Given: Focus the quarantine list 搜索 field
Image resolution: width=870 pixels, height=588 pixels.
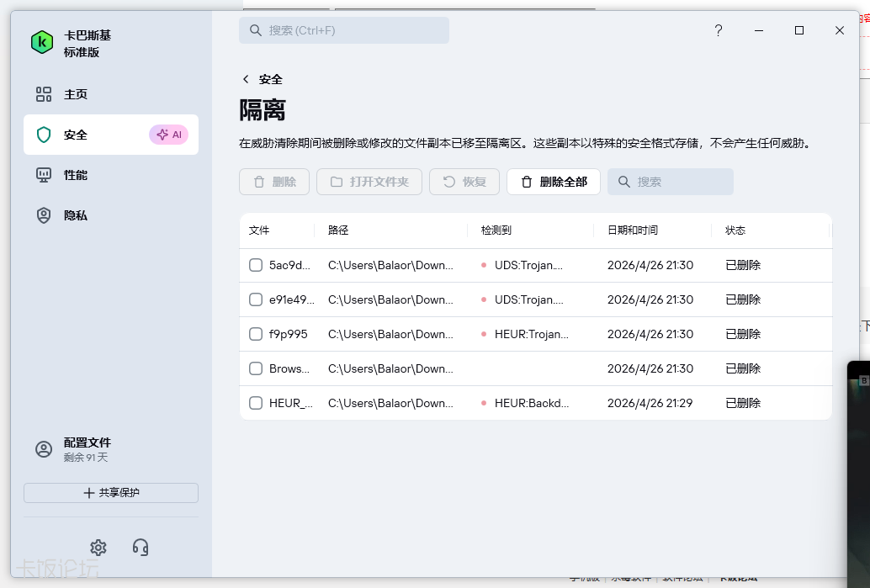Looking at the screenshot, I should pos(671,182).
